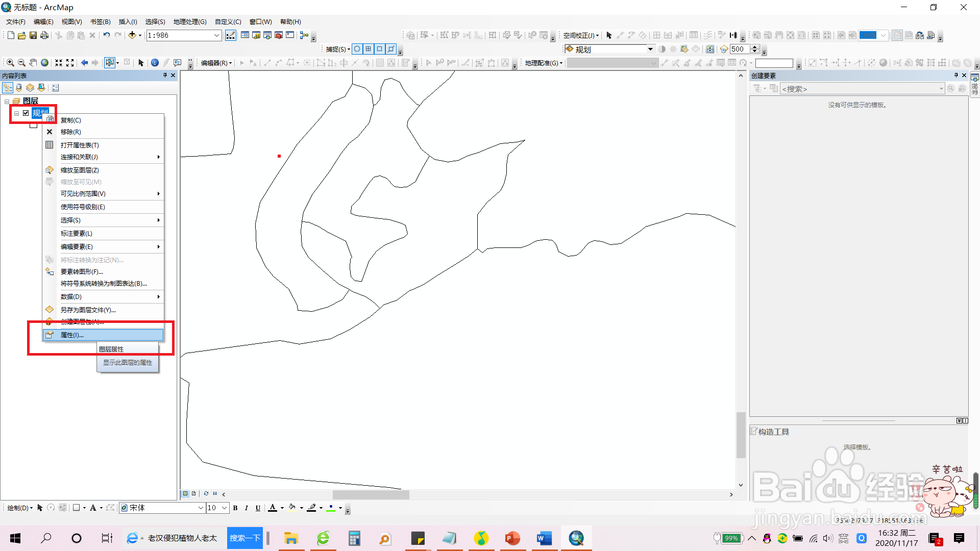Open the Add Data tool

[132, 35]
